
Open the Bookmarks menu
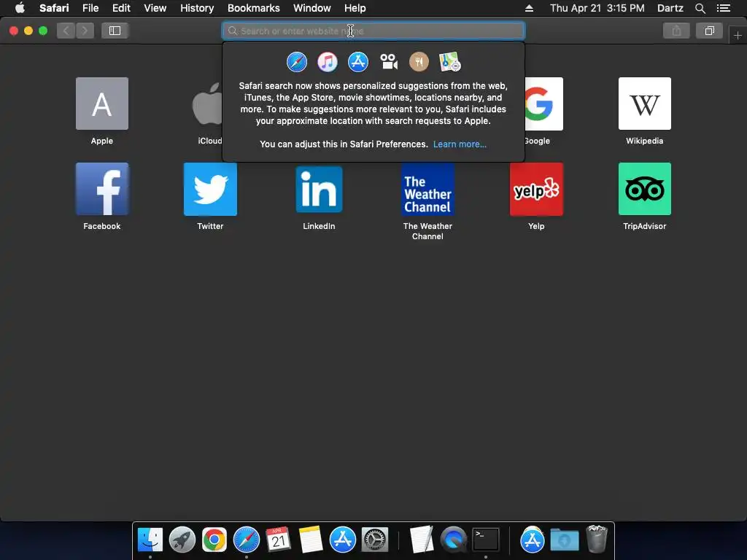click(x=253, y=8)
